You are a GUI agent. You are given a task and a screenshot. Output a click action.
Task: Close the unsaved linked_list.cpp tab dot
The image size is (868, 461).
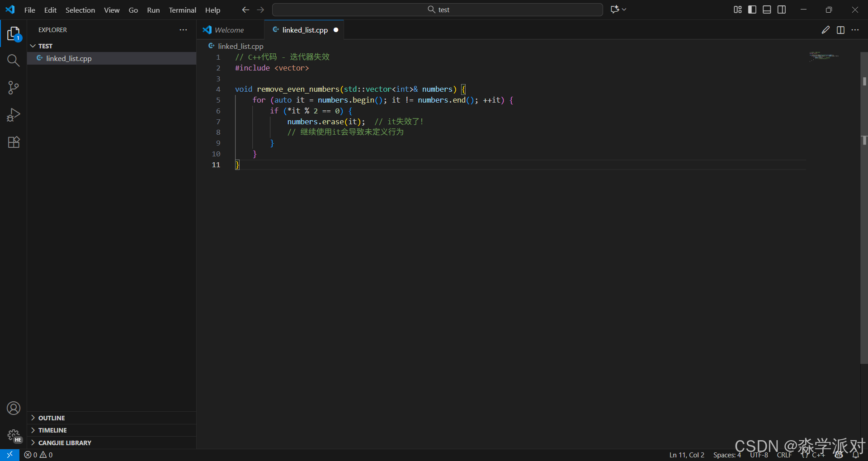point(336,30)
